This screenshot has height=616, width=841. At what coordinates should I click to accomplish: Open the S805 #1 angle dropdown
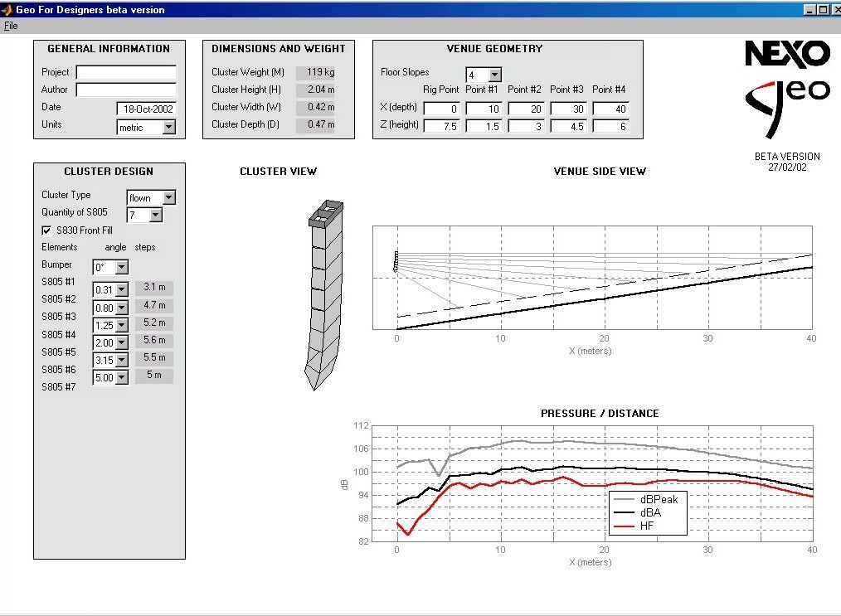121,290
